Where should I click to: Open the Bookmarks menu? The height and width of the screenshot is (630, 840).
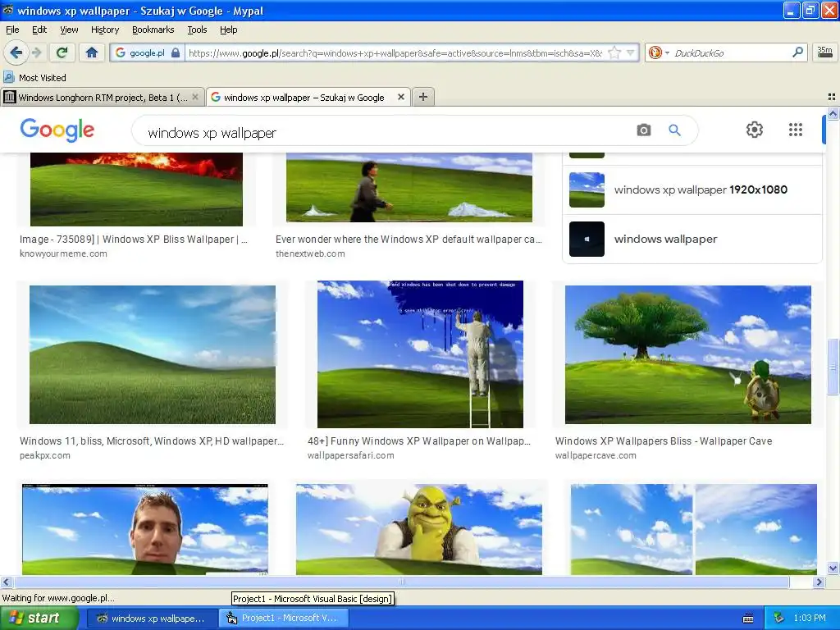[x=153, y=30]
